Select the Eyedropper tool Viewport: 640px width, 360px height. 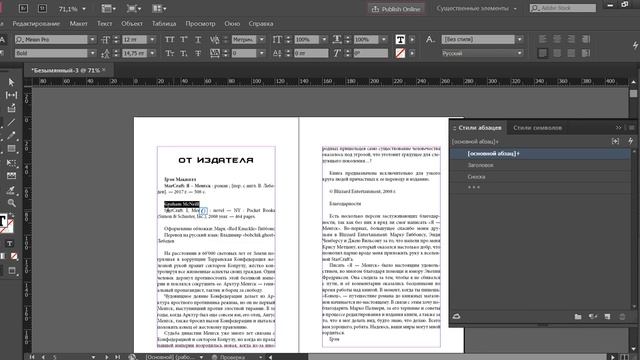click(x=11, y=189)
